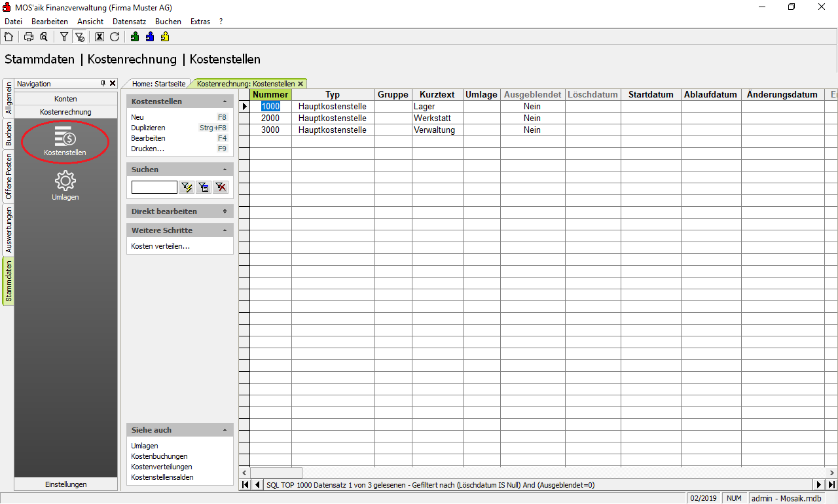Click the horizontal scrollbar thumb below the table

click(276, 473)
